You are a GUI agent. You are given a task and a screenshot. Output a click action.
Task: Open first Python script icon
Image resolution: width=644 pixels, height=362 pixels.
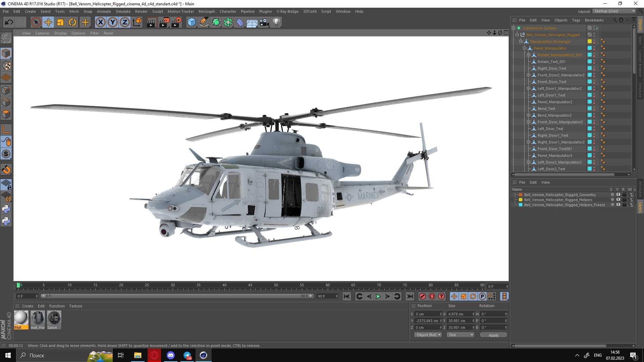coord(6,209)
